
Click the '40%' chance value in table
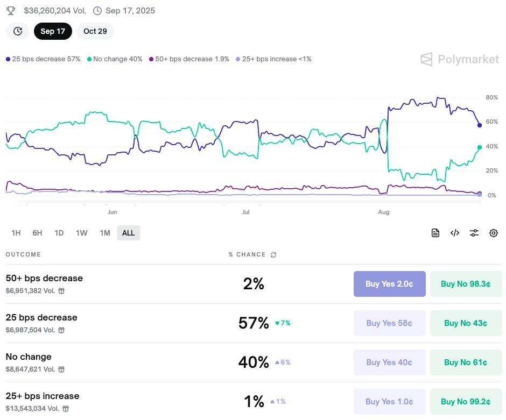coord(254,362)
